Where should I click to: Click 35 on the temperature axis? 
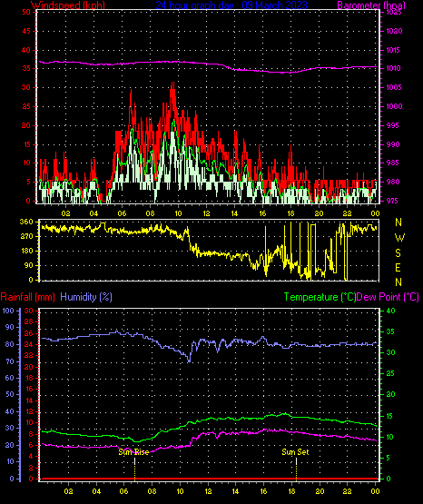(x=391, y=332)
